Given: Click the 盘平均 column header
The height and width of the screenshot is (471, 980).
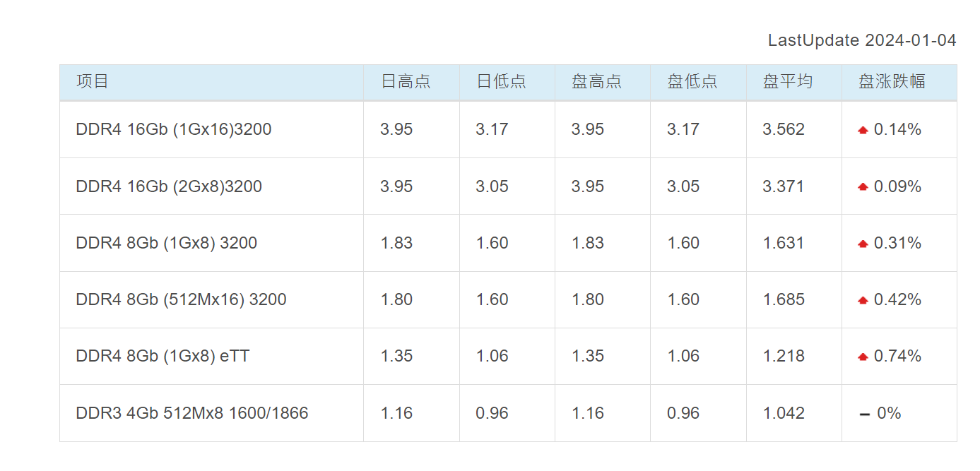Looking at the screenshot, I should coord(787,81).
